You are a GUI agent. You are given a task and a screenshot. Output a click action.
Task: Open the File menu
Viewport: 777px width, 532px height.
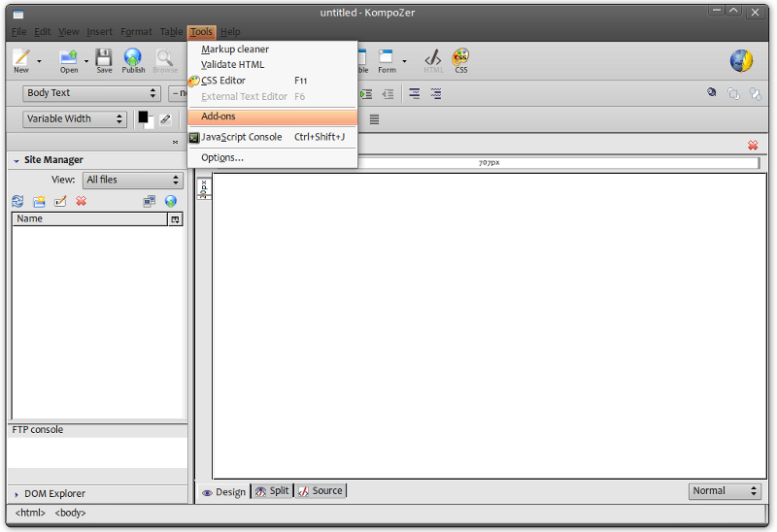tap(18, 32)
